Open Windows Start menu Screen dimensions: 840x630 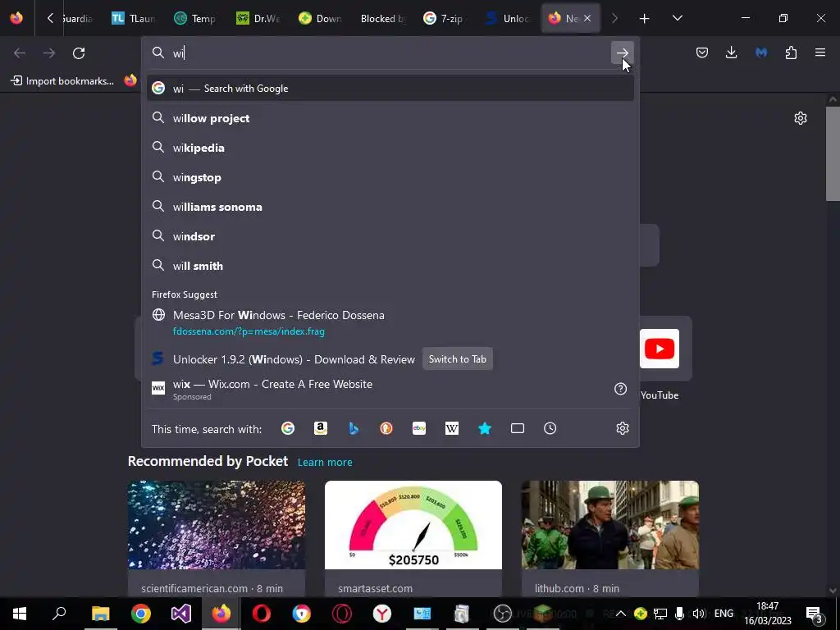[x=20, y=614]
